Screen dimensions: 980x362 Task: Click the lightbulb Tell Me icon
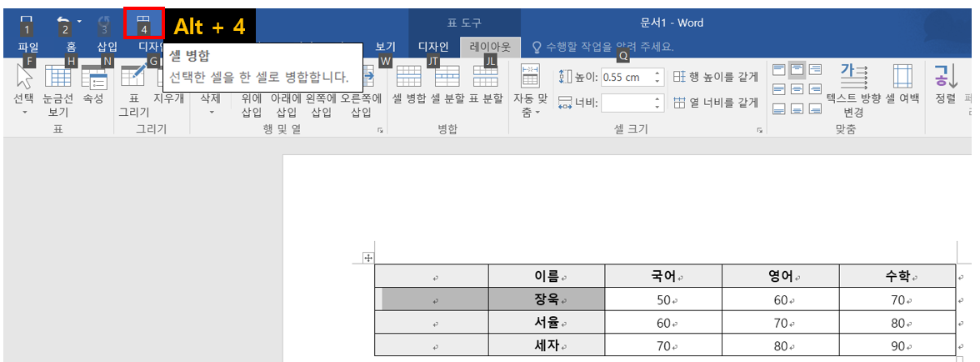pyautogui.click(x=537, y=47)
